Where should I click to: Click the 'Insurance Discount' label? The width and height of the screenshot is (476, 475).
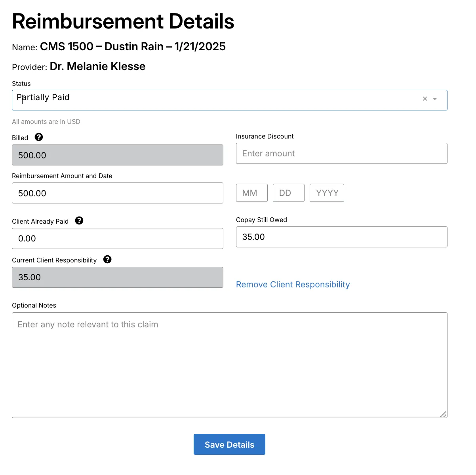point(265,136)
